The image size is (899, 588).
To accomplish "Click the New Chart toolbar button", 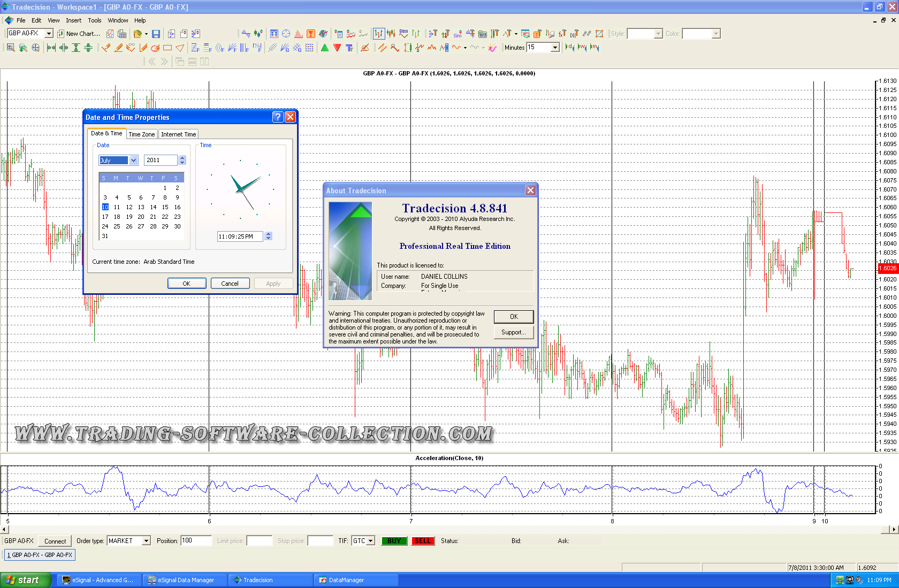I will 79,34.
